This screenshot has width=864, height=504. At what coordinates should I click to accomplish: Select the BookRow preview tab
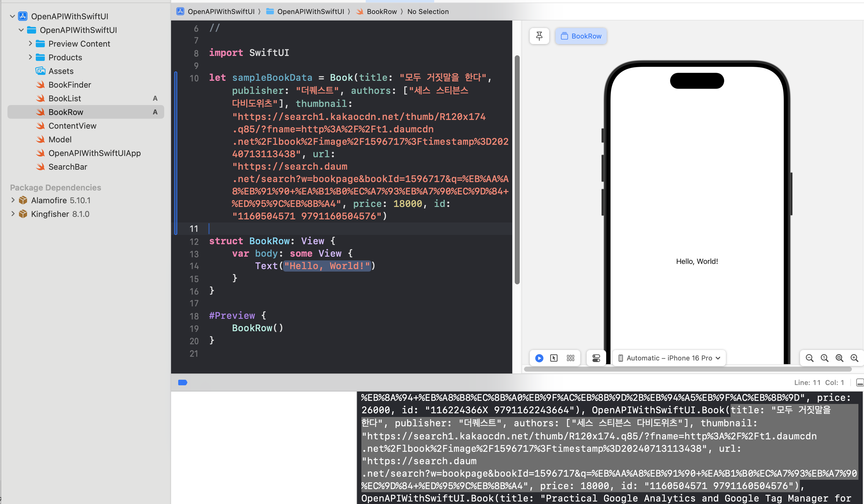point(581,36)
